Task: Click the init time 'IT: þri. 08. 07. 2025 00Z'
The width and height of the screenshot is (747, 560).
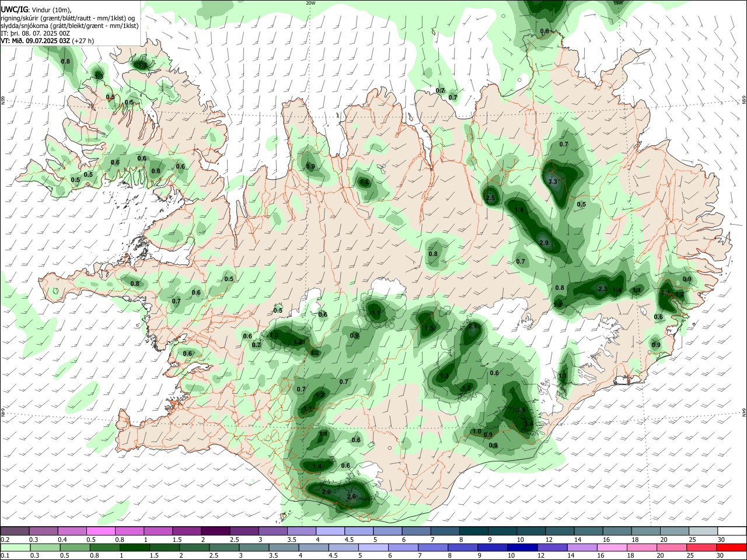Action: point(35,33)
